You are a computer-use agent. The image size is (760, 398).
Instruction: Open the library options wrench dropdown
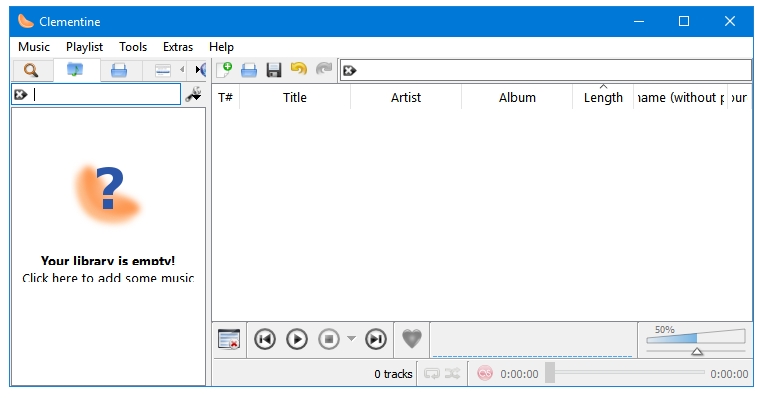[194, 95]
